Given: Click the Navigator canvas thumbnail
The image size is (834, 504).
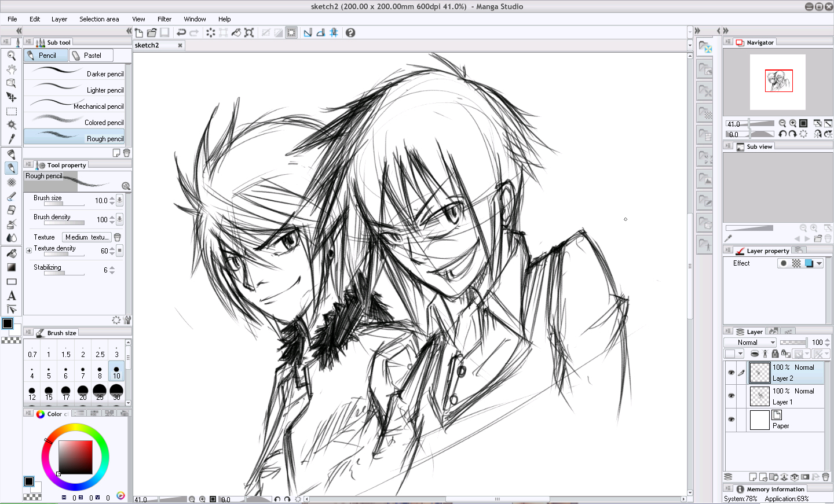Looking at the screenshot, I should pyautogui.click(x=778, y=82).
